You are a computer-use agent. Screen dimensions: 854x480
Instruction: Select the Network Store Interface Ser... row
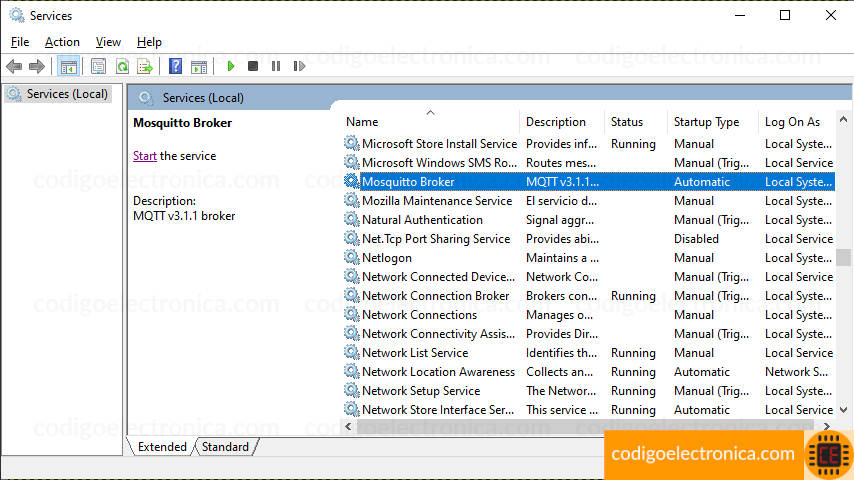click(589, 410)
